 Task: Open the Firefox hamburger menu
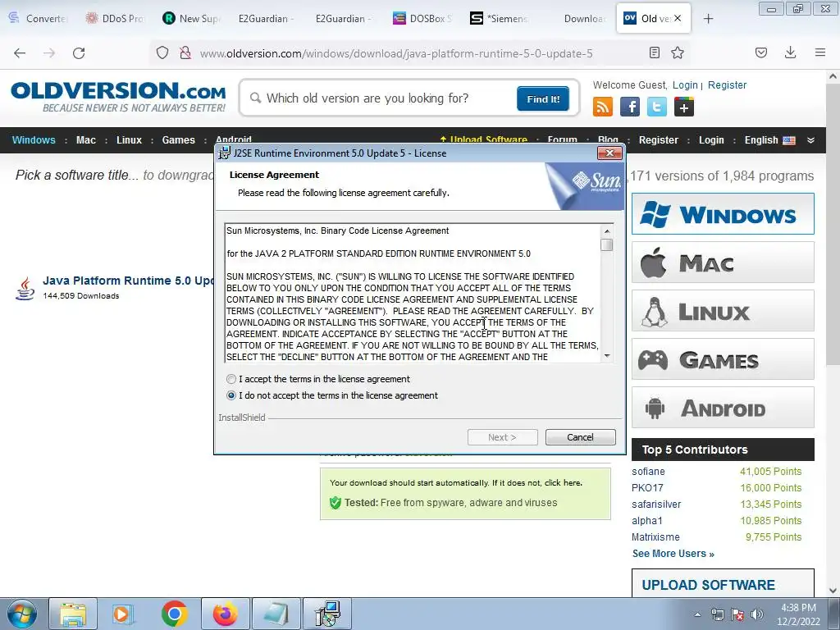click(x=820, y=52)
